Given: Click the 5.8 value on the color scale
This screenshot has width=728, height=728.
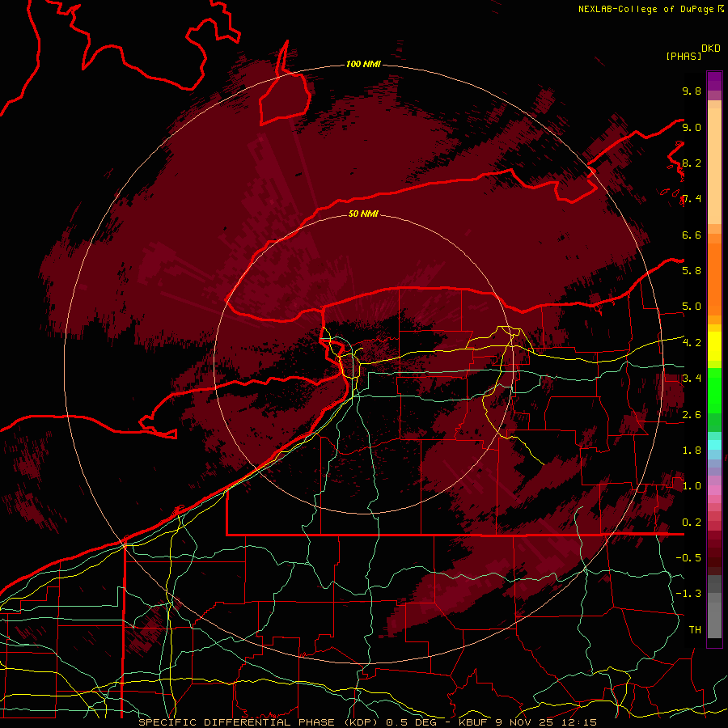Looking at the screenshot, I should [692, 270].
